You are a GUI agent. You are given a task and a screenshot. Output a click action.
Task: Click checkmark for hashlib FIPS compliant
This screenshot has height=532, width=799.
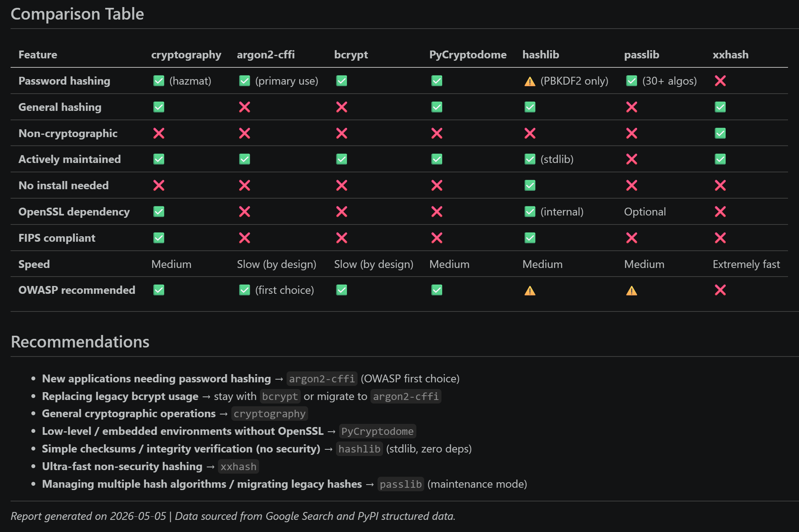(530, 238)
